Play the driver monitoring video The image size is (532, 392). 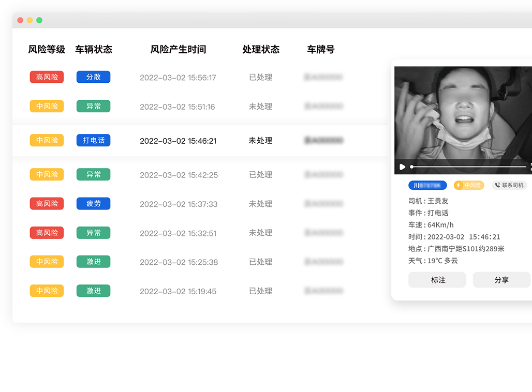pyautogui.click(x=402, y=167)
